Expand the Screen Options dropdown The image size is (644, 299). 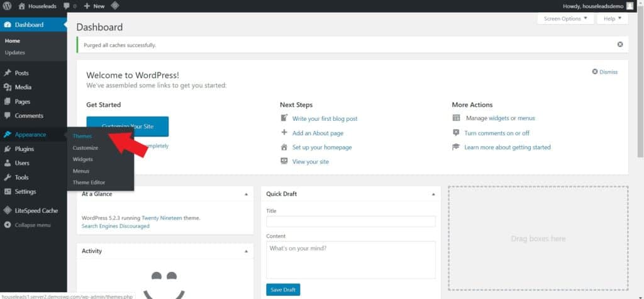pos(565,18)
